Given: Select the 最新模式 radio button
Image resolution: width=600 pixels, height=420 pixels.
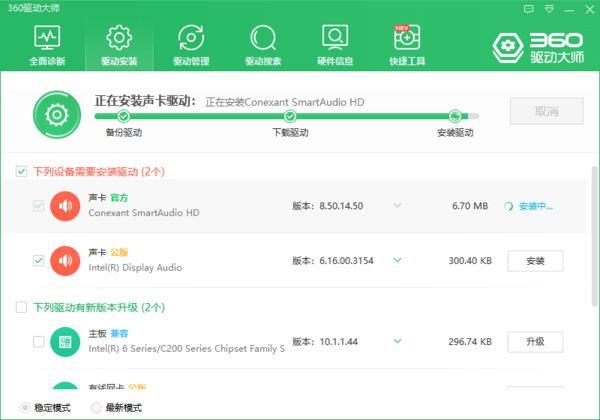Looking at the screenshot, I should click(x=96, y=407).
